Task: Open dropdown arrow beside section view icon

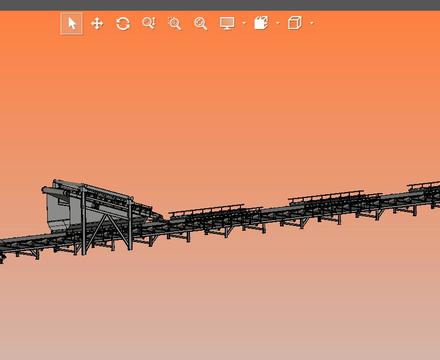Action: (278, 23)
